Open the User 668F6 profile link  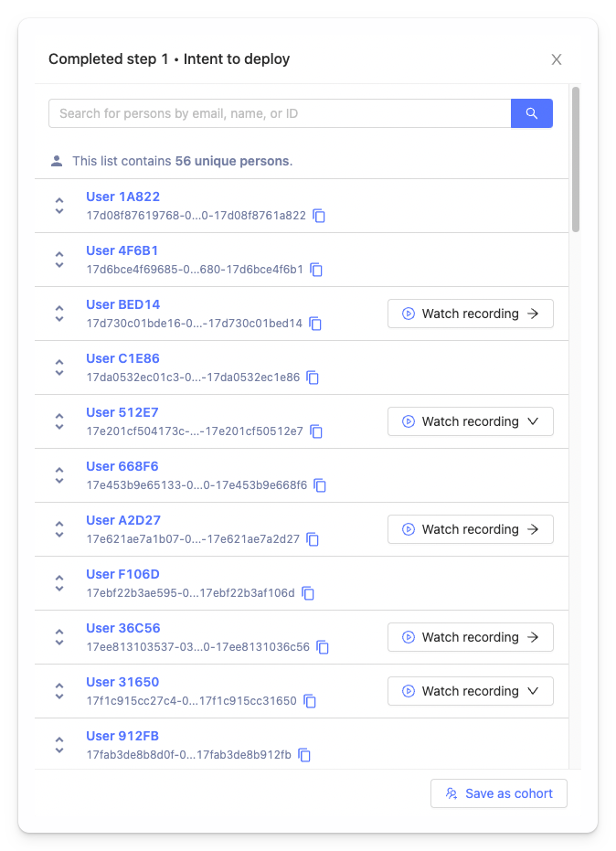coord(122,466)
